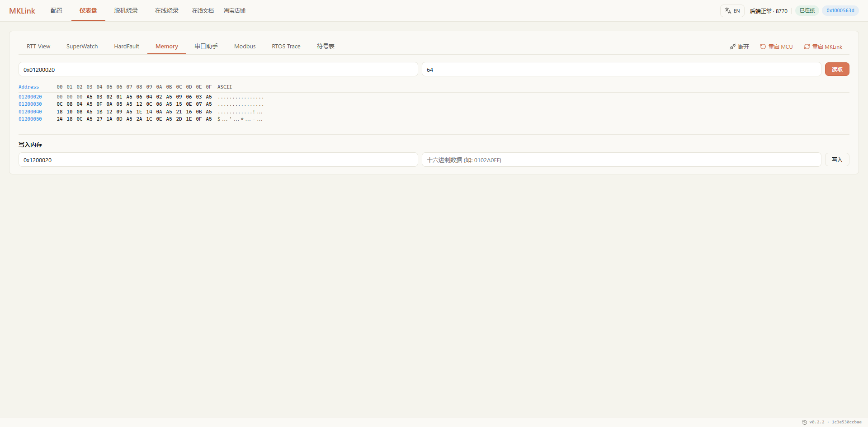Click the version history icon in footer
The height and width of the screenshot is (427, 868).
(804, 422)
